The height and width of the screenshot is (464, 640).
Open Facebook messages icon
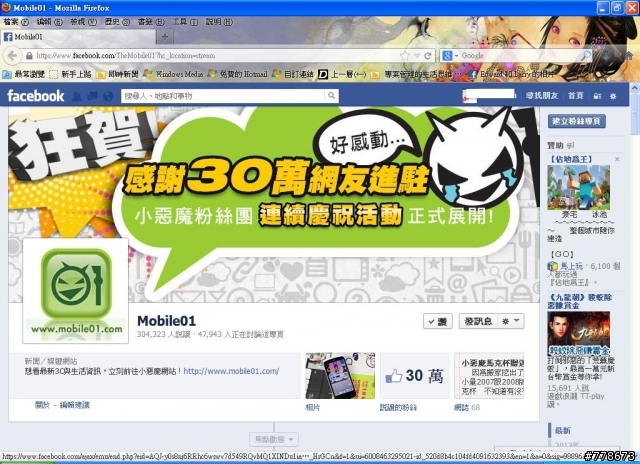coord(92,96)
